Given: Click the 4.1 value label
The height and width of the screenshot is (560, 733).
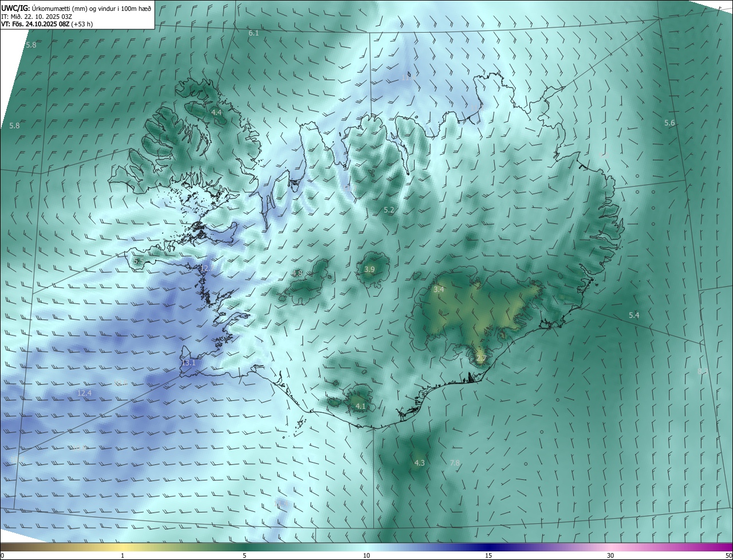Looking at the screenshot, I should coord(360,406).
